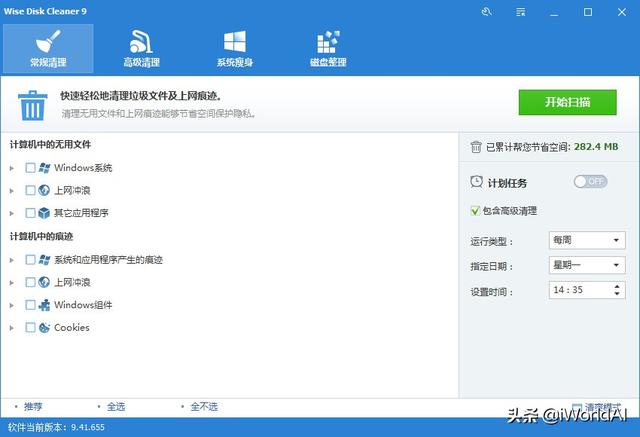Click the puzzle icon beside Windows组件
The height and width of the screenshot is (437, 640).
[x=44, y=305]
